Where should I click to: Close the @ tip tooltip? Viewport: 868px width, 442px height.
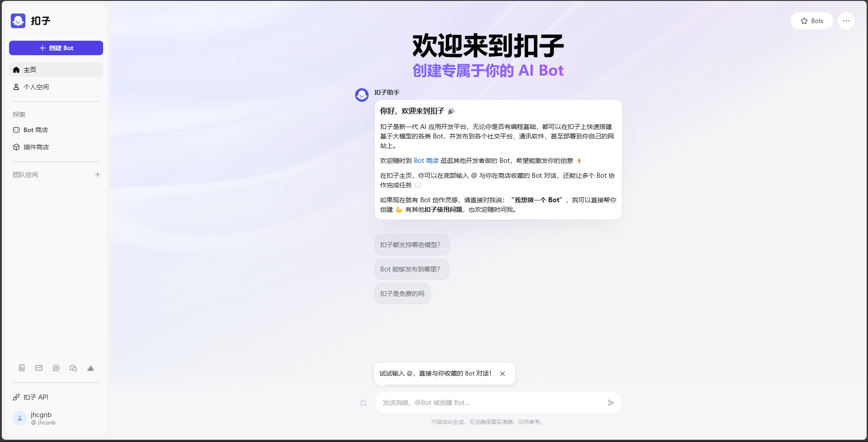click(503, 374)
